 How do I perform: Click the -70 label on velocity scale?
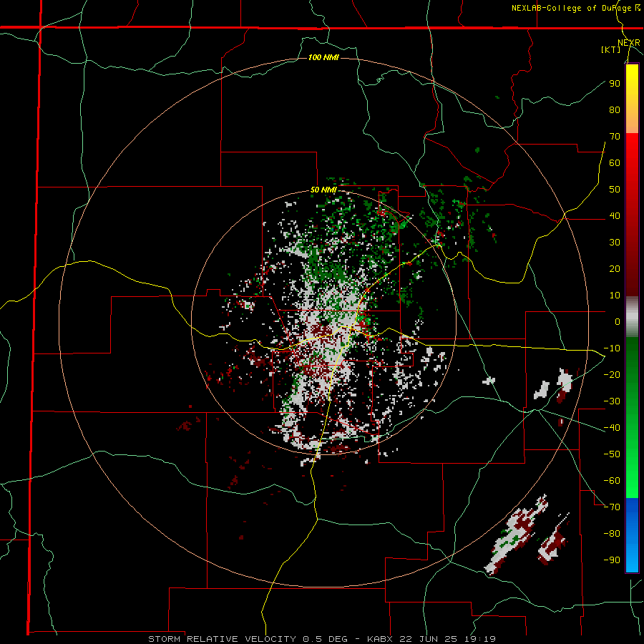pos(612,507)
